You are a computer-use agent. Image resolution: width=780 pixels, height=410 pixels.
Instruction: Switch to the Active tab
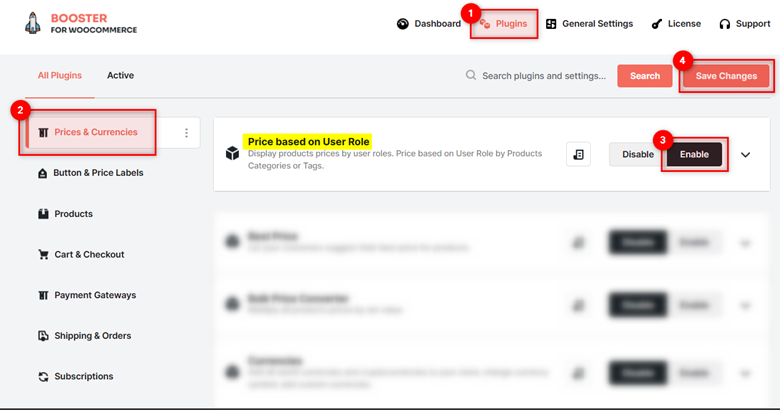coord(120,76)
